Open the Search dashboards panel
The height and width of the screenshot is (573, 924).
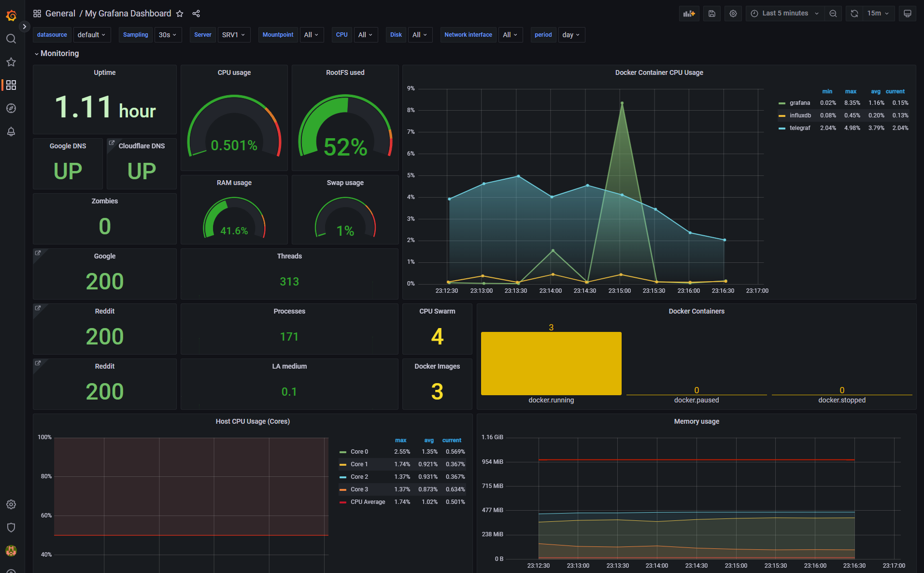(x=11, y=39)
